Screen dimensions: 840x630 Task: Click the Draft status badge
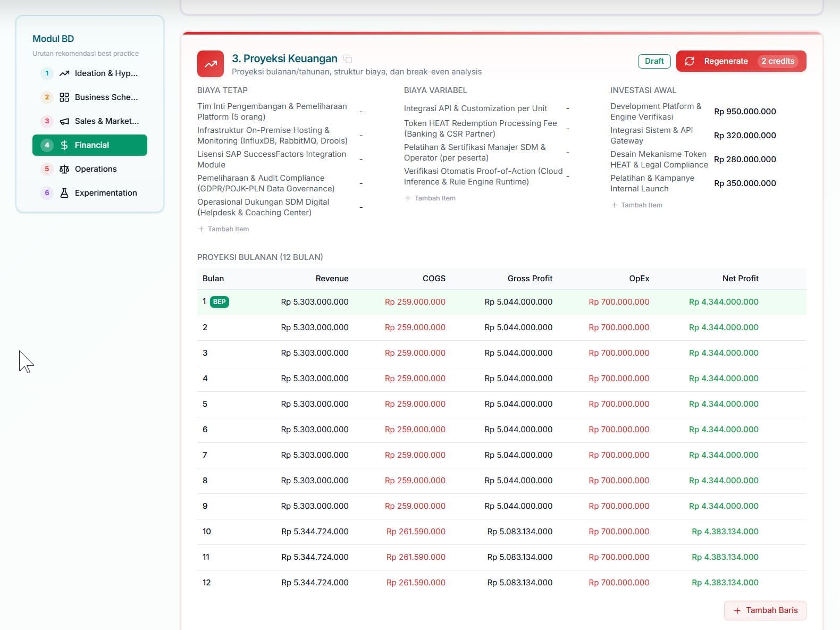point(654,61)
